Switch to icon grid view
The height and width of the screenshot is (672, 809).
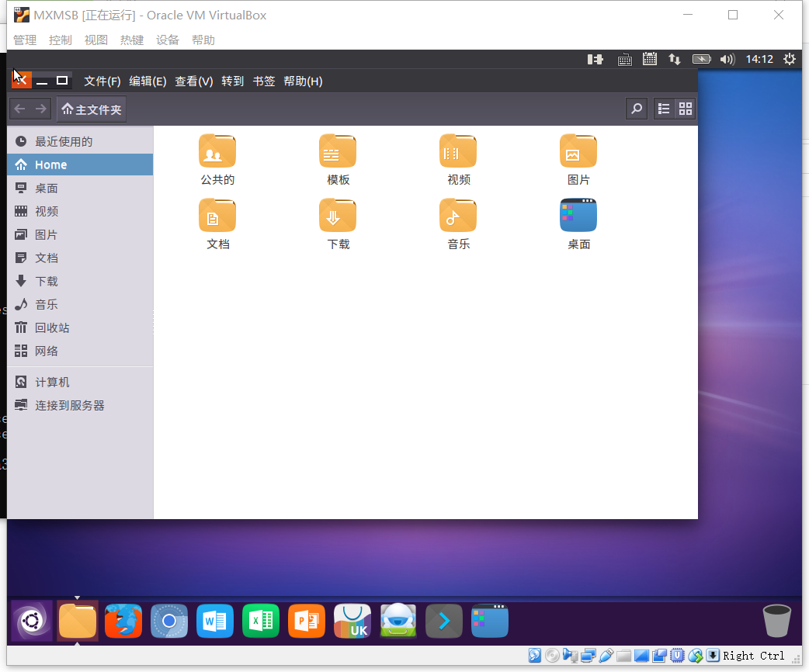686,109
